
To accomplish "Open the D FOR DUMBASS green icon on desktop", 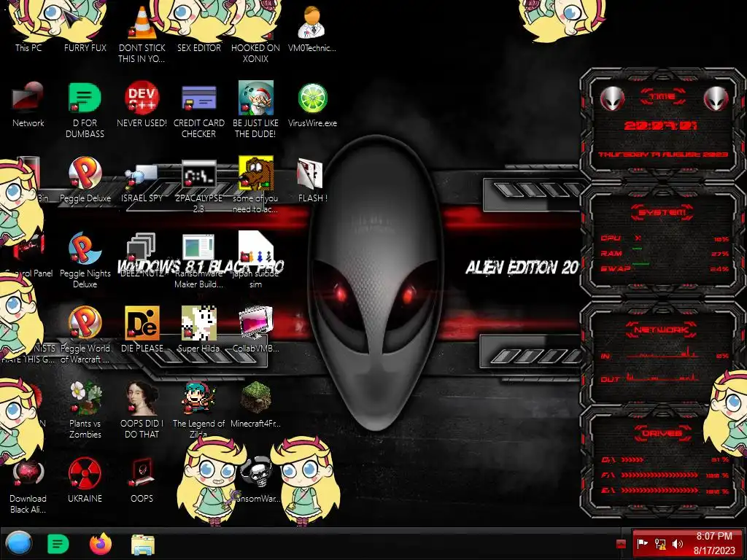I will (x=85, y=98).
